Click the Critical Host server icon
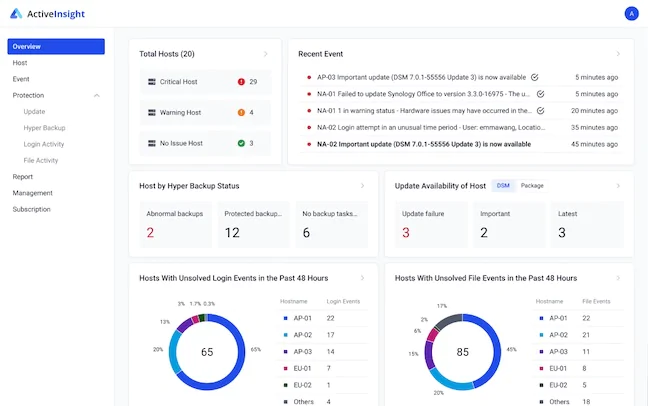Screen dimensions: 648x406 (152, 82)
